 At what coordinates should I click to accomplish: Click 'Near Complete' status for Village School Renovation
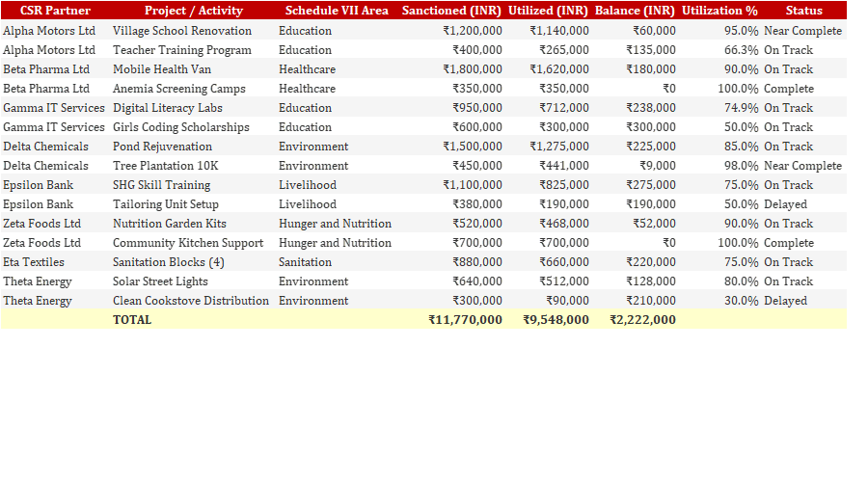802,31
